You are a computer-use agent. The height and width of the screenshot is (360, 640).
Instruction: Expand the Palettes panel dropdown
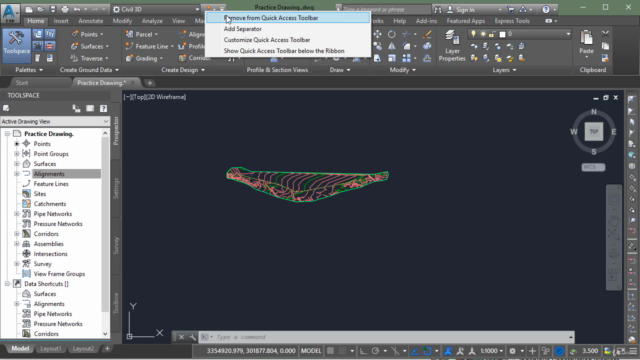pyautogui.click(x=29, y=70)
